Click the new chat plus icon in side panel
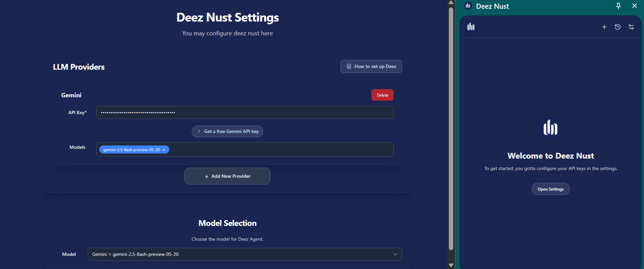Screen dimensions: 644x269 click(604, 27)
